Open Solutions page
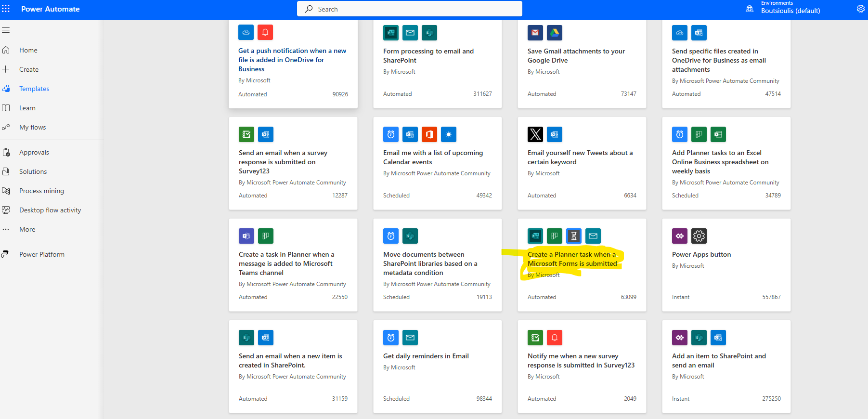 33,171
